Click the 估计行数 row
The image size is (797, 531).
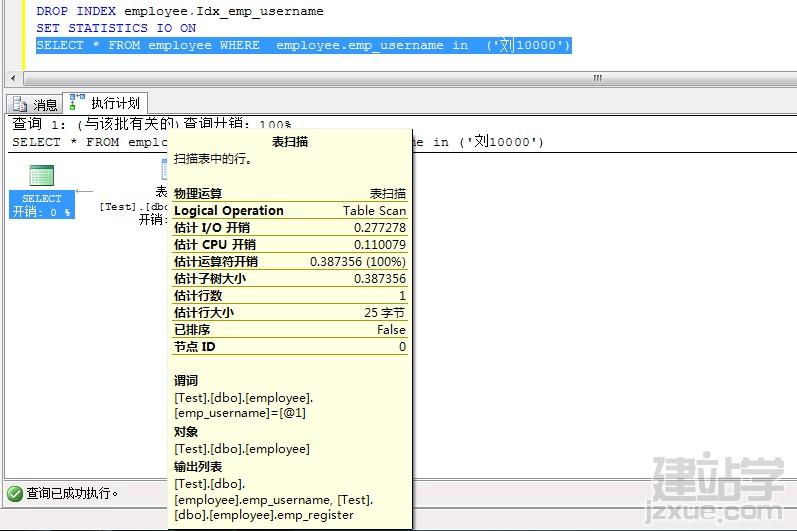[290, 295]
